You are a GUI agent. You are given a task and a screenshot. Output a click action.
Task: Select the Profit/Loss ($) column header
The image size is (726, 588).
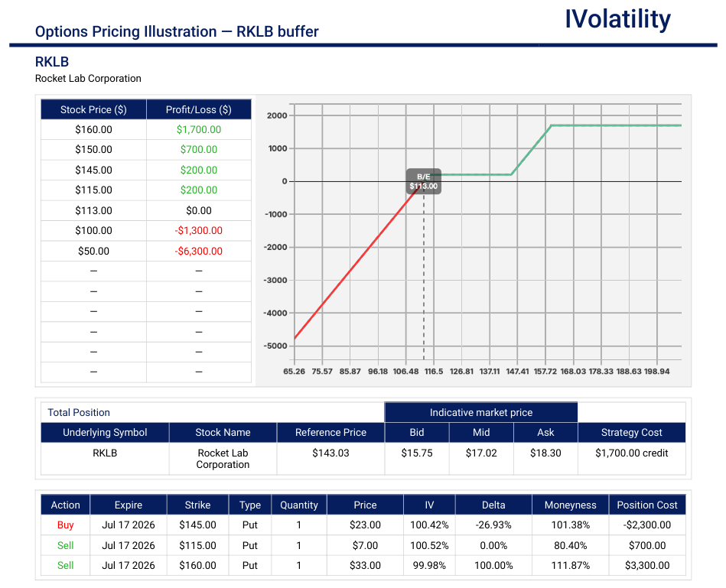tap(199, 109)
